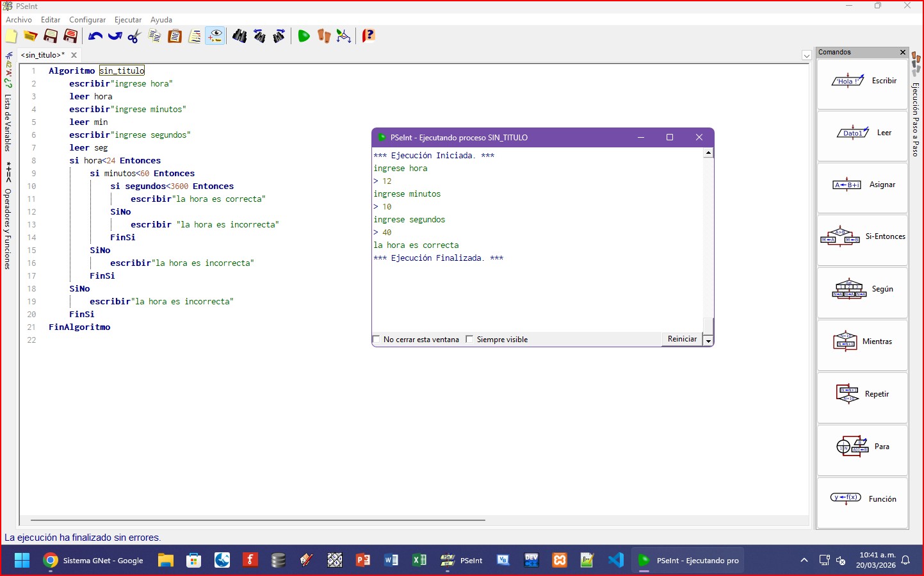Check the 'Siempre visible' option
This screenshot has height=576, width=924.
pos(469,340)
